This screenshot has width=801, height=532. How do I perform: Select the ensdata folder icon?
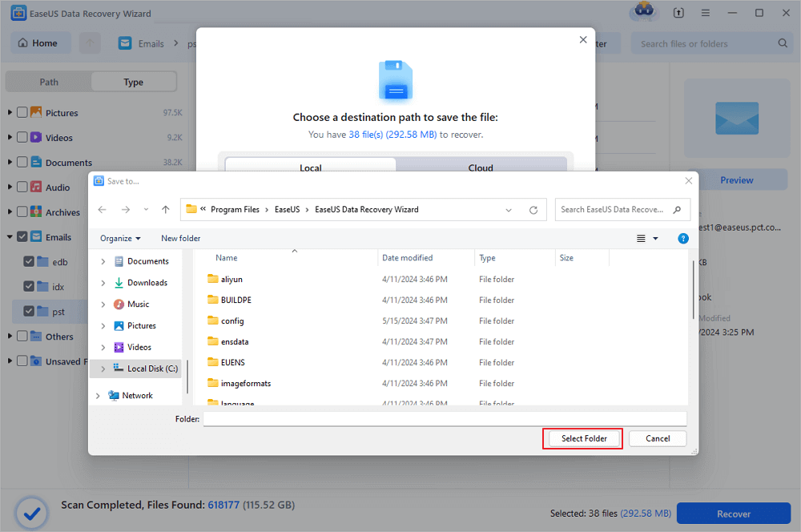pos(212,341)
